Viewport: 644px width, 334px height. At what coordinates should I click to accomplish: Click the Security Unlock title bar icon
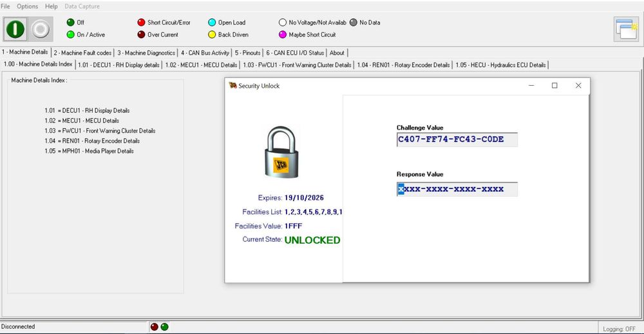click(233, 86)
